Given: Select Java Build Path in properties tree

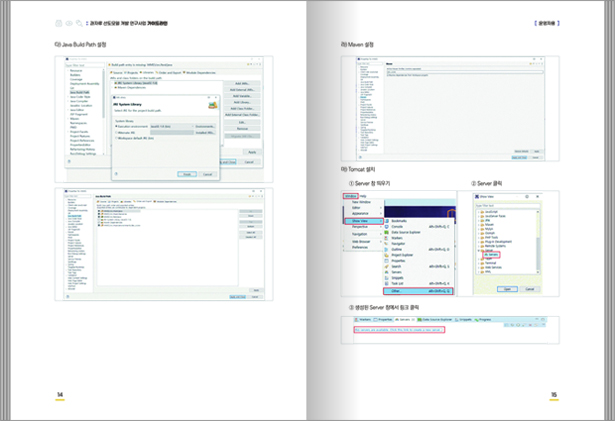Looking at the screenshot, I should (80, 92).
